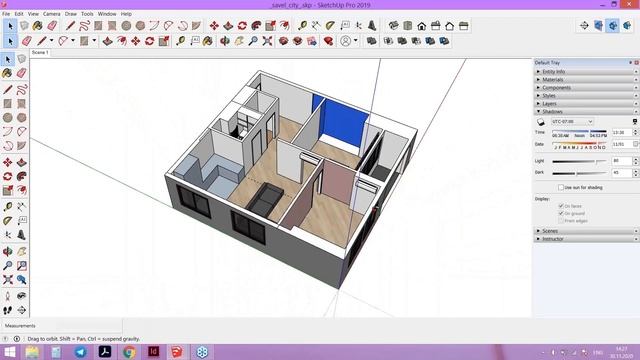
Task: Expand the Entity Info panel
Action: click(586, 71)
